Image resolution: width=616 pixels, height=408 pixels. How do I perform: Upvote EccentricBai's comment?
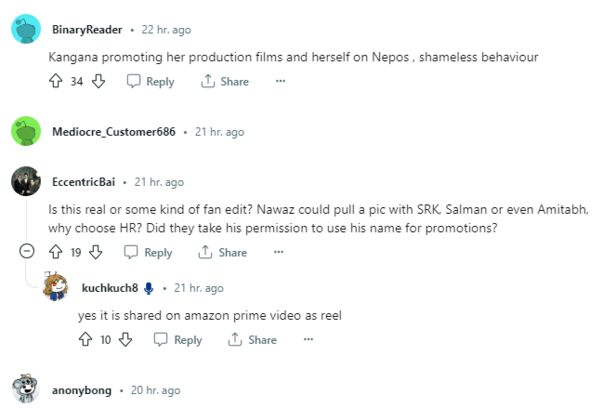pyautogui.click(x=55, y=253)
